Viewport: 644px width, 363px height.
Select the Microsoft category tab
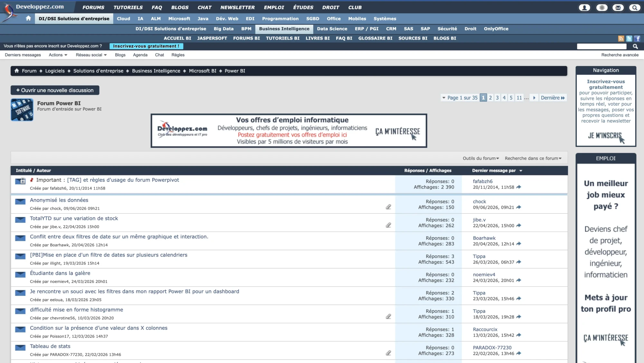tap(179, 19)
